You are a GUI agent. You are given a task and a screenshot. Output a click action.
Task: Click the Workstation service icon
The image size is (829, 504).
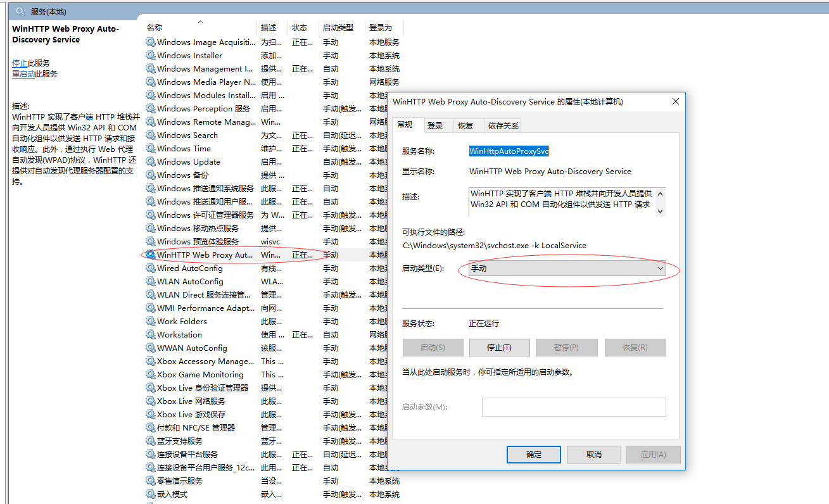[150, 334]
